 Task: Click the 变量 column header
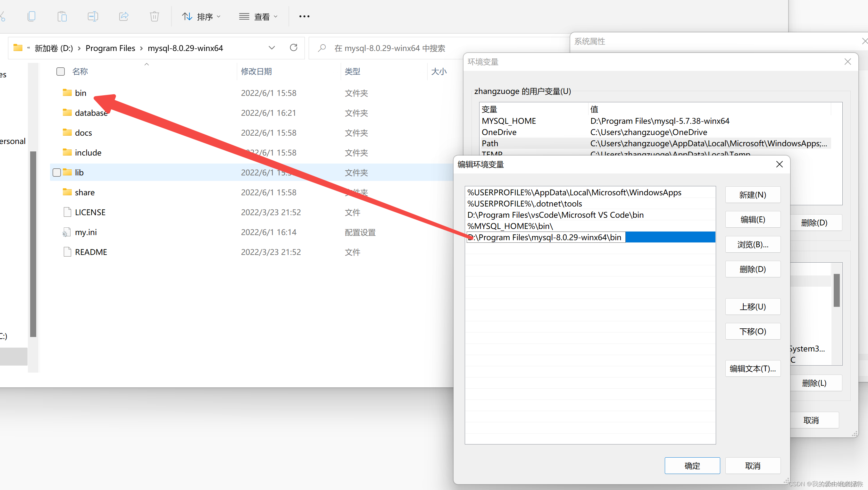pos(534,109)
